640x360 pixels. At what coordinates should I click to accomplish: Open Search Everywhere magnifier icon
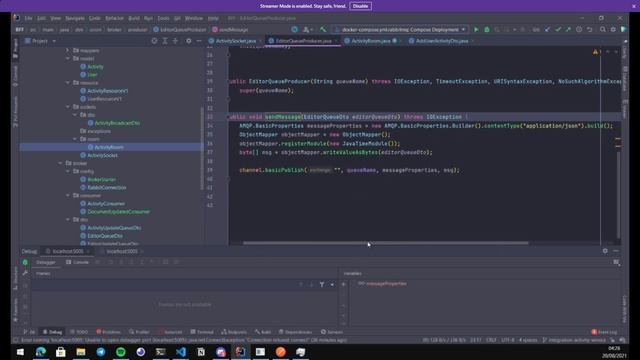(602, 29)
